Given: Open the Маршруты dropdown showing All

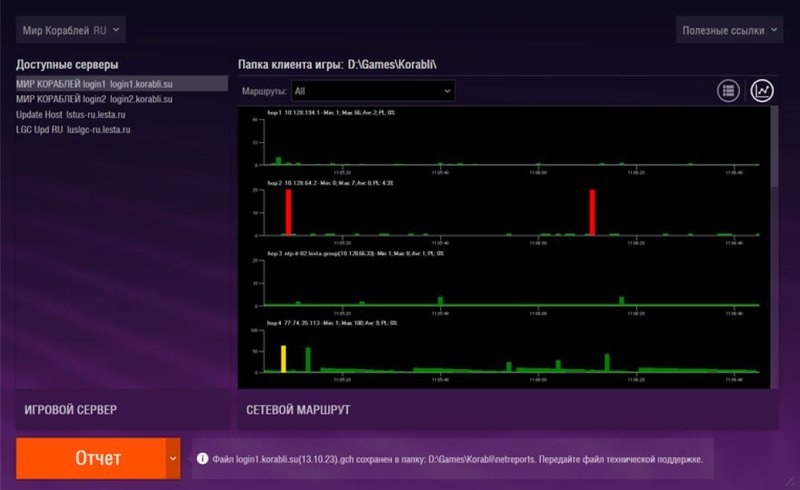Looking at the screenshot, I should point(373,91).
